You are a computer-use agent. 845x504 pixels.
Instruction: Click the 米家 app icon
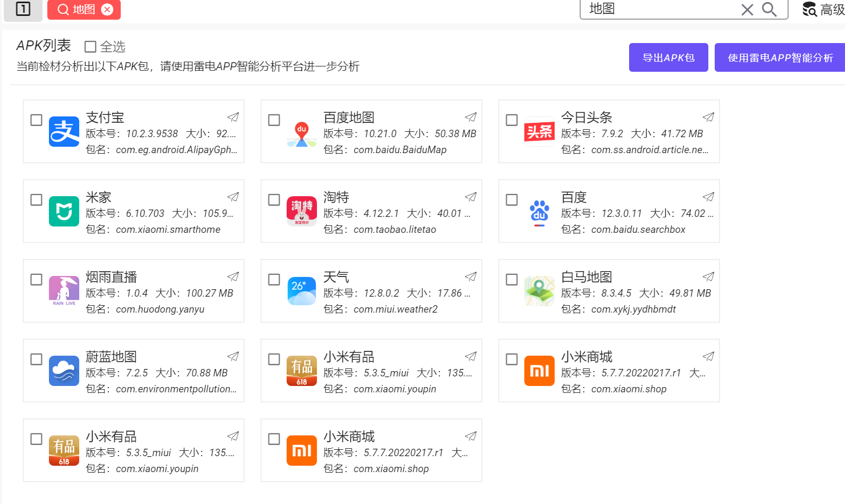(64, 212)
